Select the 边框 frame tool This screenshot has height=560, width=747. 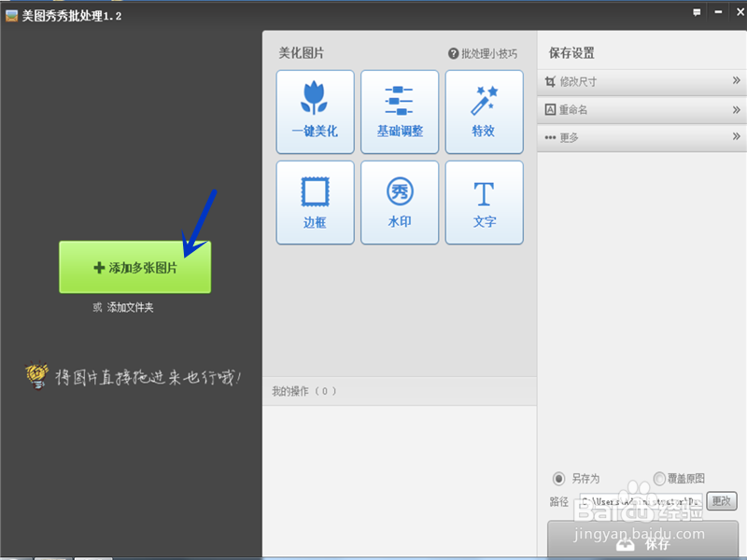pyautogui.click(x=315, y=202)
